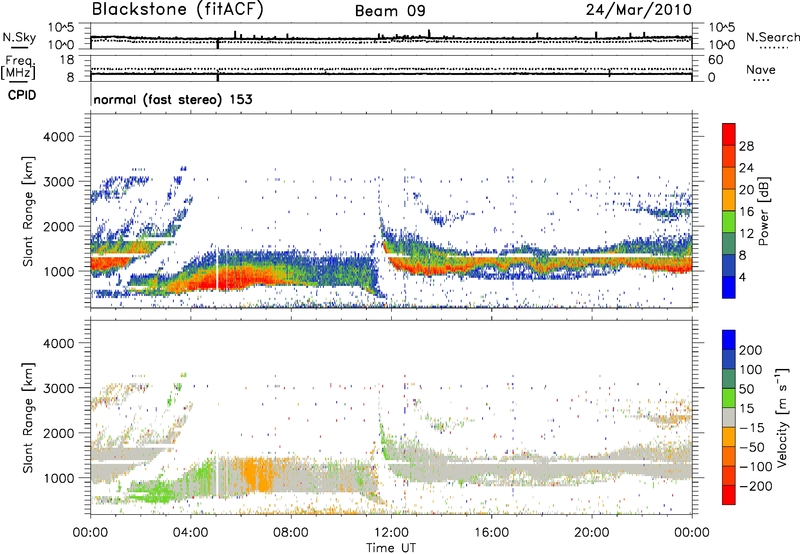Click the 'N.Search' legend label

point(772,37)
